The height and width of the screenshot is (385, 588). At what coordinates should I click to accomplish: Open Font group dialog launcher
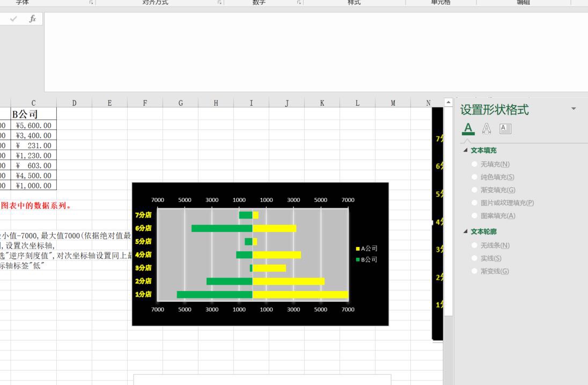(91, 3)
